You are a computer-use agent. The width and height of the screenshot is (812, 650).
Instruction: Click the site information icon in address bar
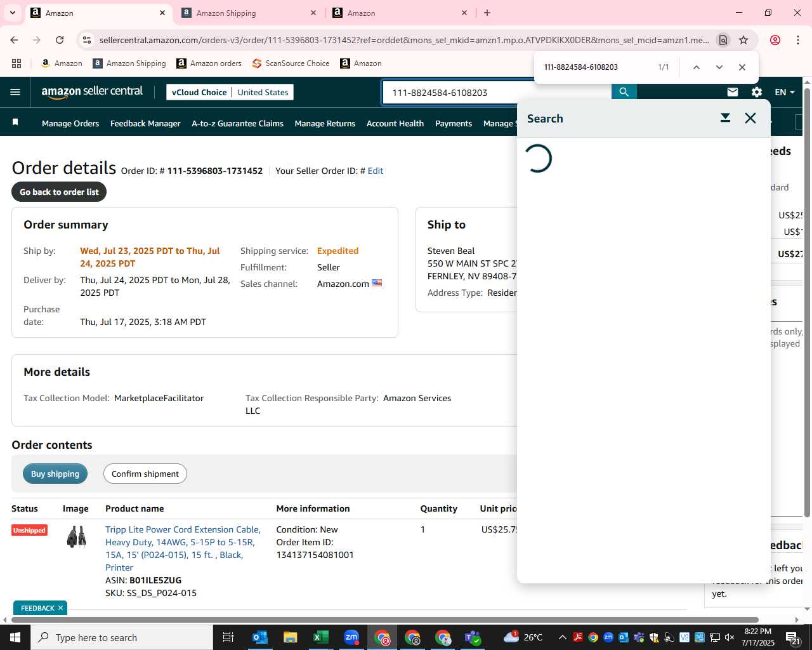point(87,40)
